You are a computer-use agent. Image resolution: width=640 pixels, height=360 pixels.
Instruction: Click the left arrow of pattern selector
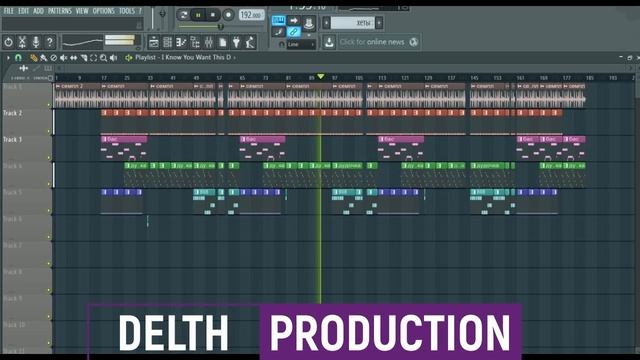click(x=326, y=23)
